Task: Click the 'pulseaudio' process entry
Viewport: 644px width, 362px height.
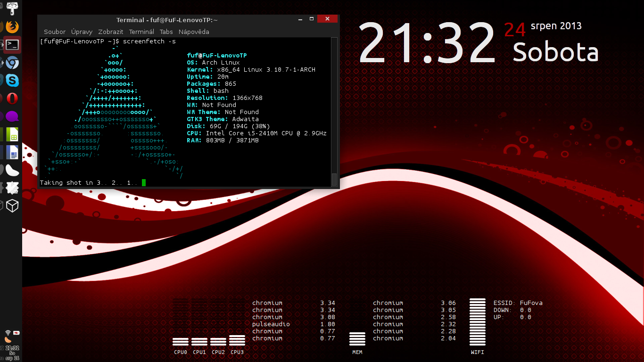Action: coord(271,324)
